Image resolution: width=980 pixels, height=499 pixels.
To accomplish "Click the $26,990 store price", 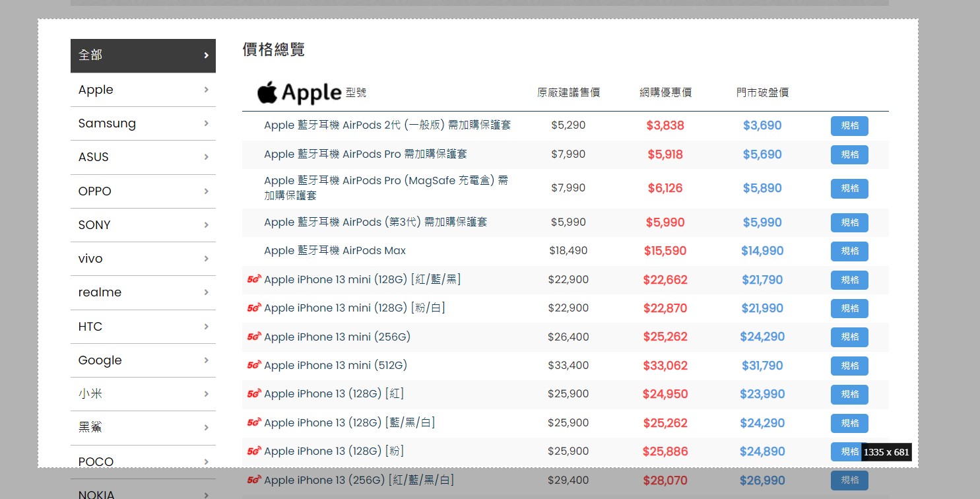I will 762,481.
